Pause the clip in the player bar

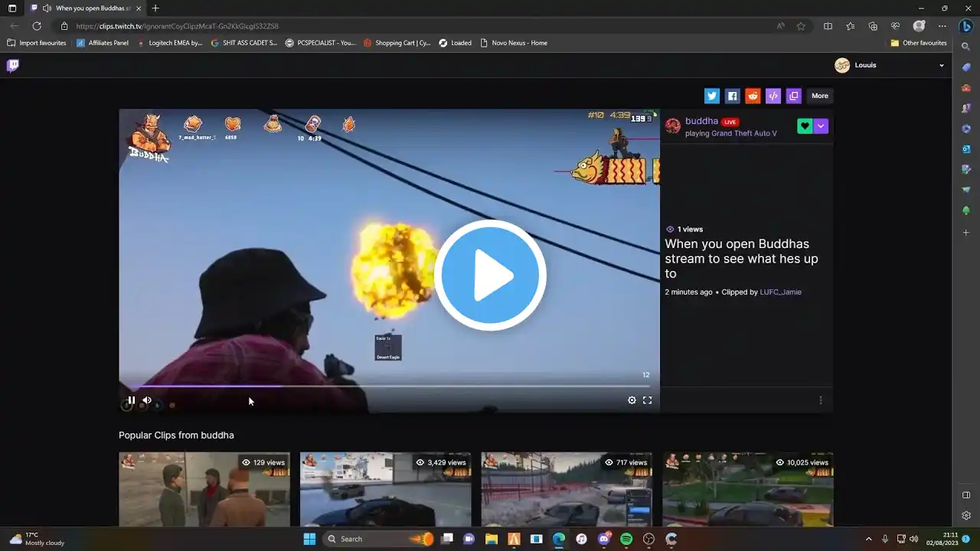131,400
